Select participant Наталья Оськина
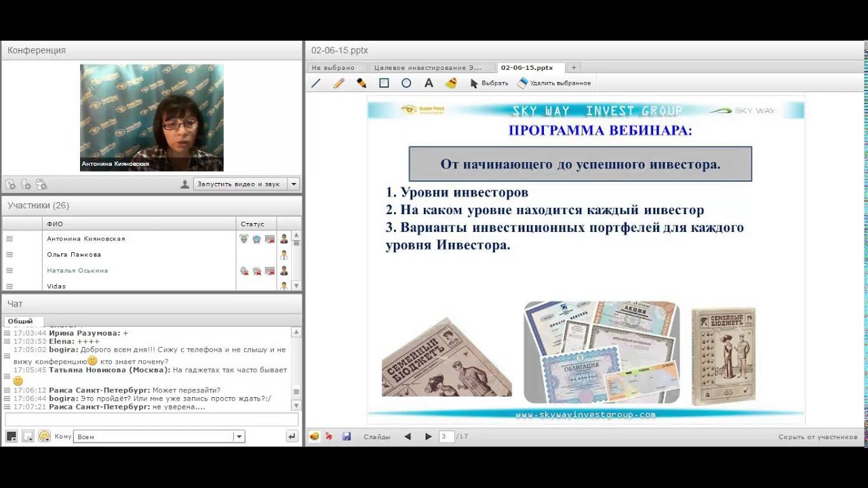Viewport: 868px width, 488px height. 77,270
